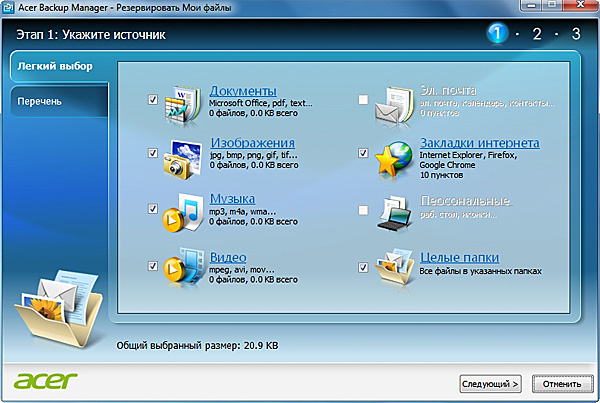Open the Изображения link
This screenshot has width=600, height=403.
coord(252,143)
